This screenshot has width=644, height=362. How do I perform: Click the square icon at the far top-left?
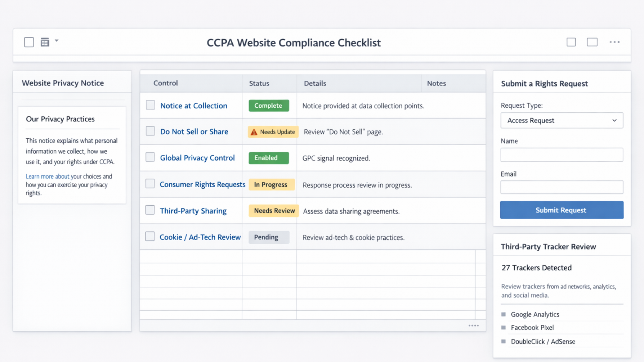[x=29, y=42]
